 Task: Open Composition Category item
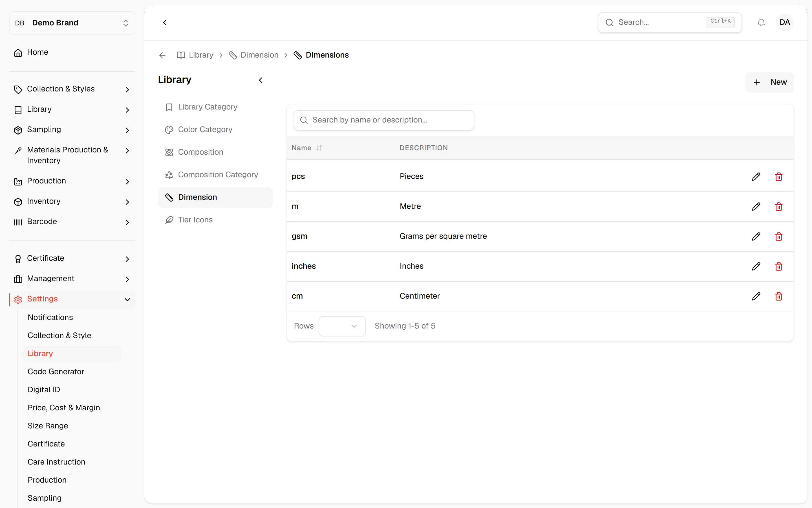215,175
